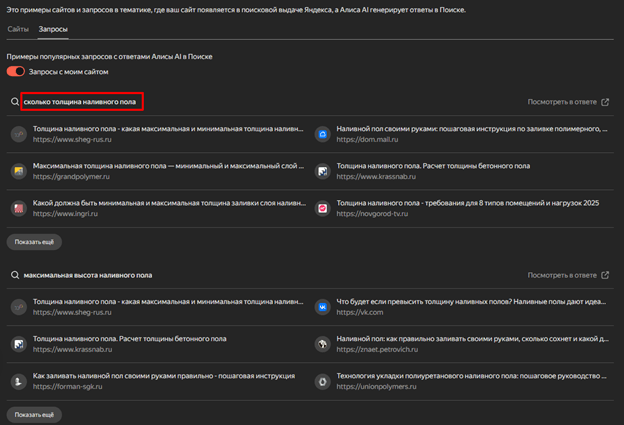The width and height of the screenshot is (624, 425).
Task: Click the search icon beside 'максимальная высота наливного пола'
Action: tap(15, 275)
